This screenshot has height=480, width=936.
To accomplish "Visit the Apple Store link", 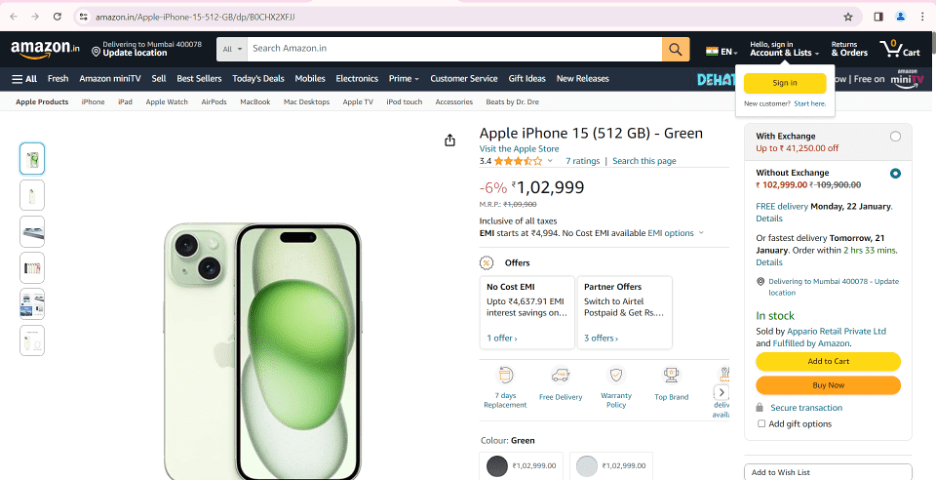I will (519, 149).
